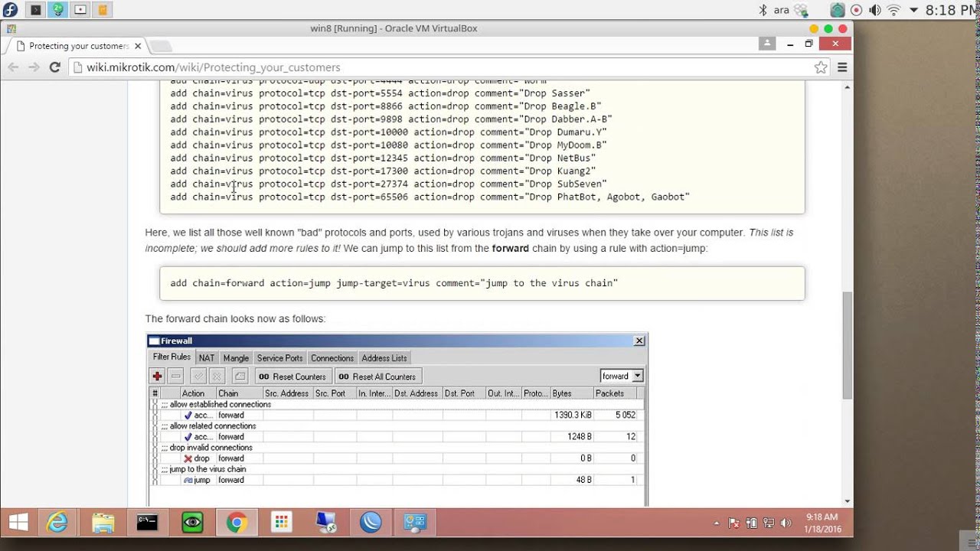Open the Chrome hamburger menu

pos(842,67)
